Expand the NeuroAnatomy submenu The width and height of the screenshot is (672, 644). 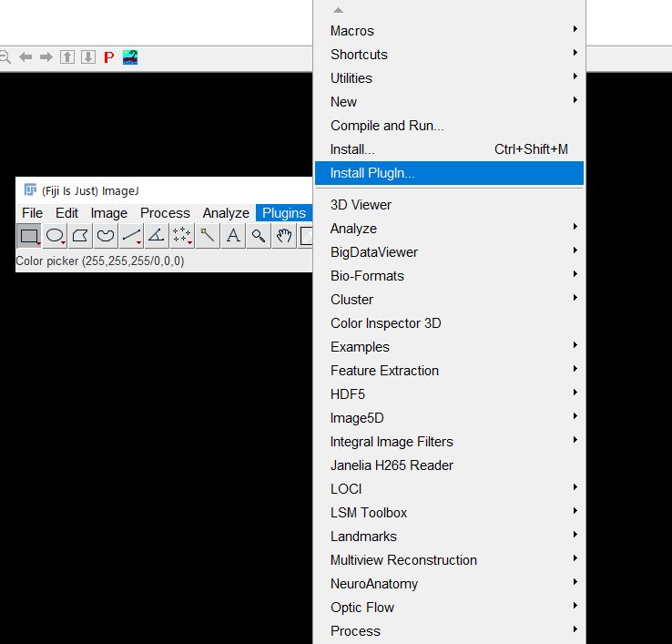tap(449, 584)
